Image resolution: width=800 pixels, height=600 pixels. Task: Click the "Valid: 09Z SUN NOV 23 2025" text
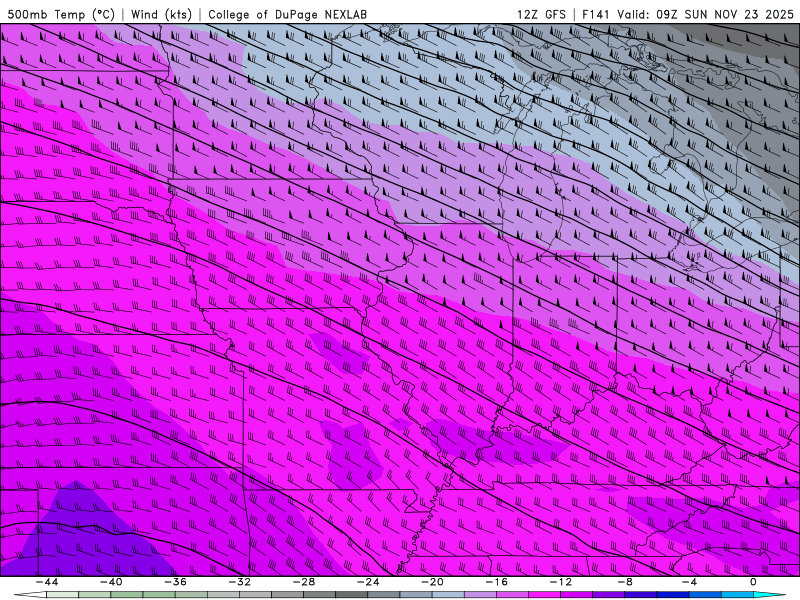click(705, 14)
